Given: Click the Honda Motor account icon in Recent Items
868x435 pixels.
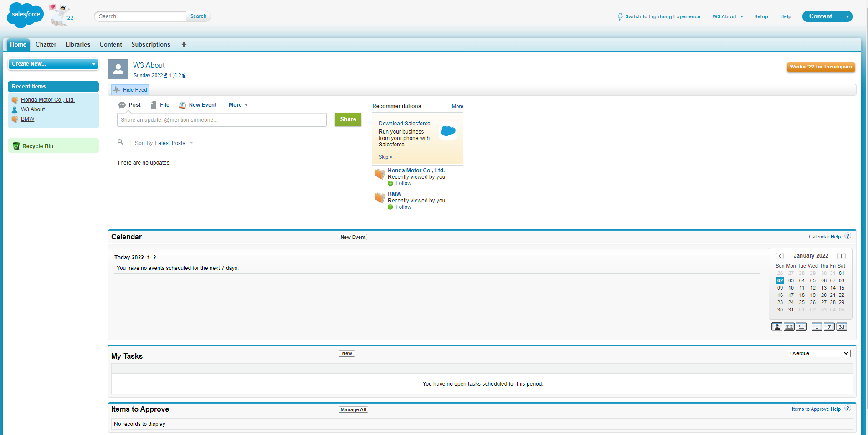Looking at the screenshot, I should click(x=15, y=100).
